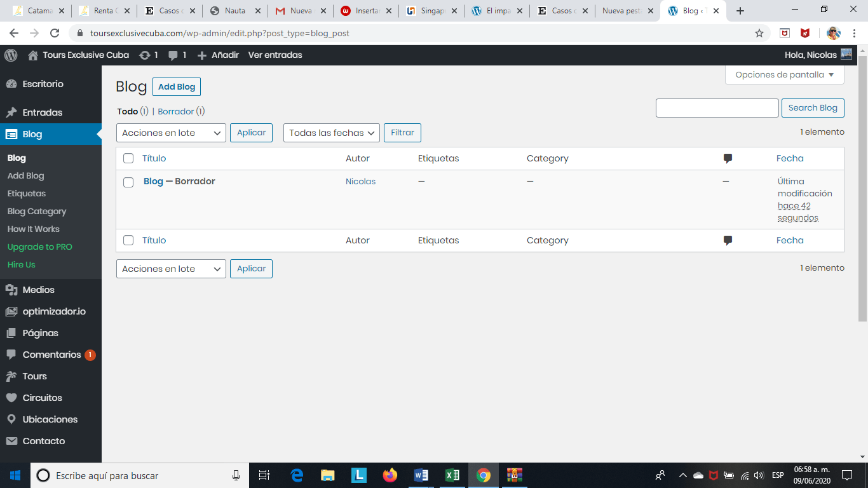
Task: Click the Tours palm tree icon
Action: pos(11,376)
